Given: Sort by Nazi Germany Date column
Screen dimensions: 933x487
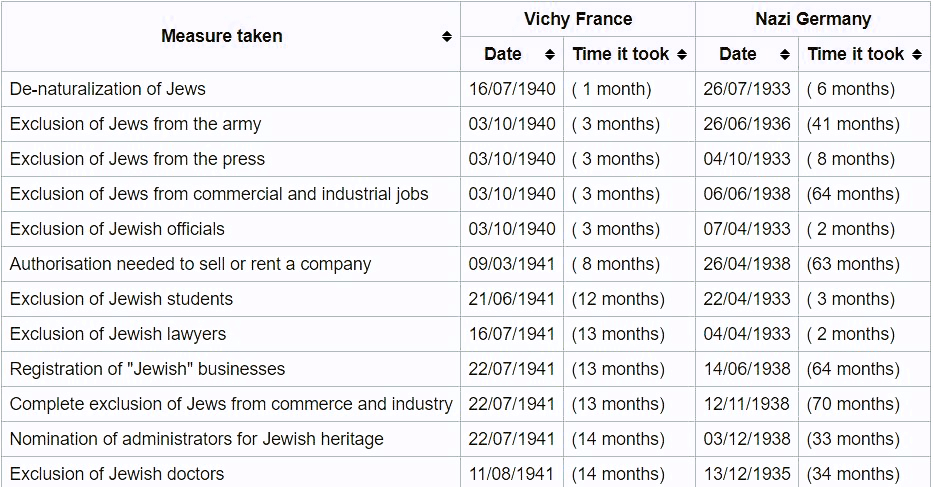Looking at the screenshot, I should pyautogui.click(x=784, y=54).
